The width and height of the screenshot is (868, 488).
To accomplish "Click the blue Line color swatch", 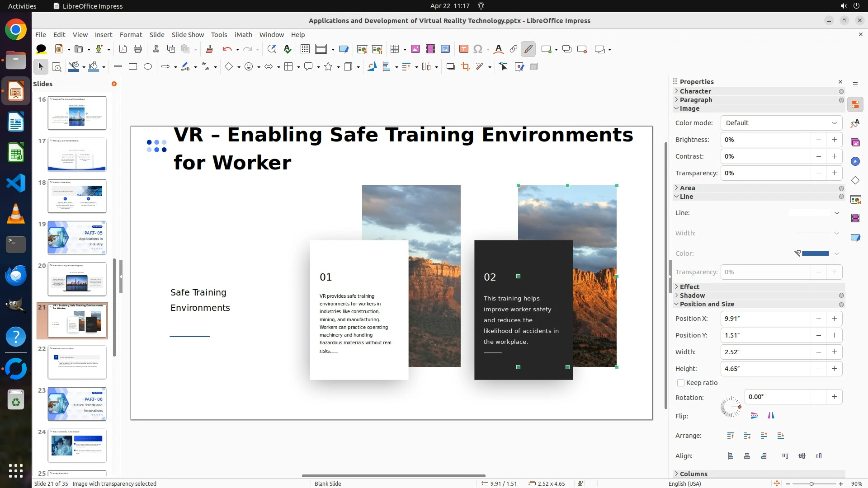I will 815,253.
